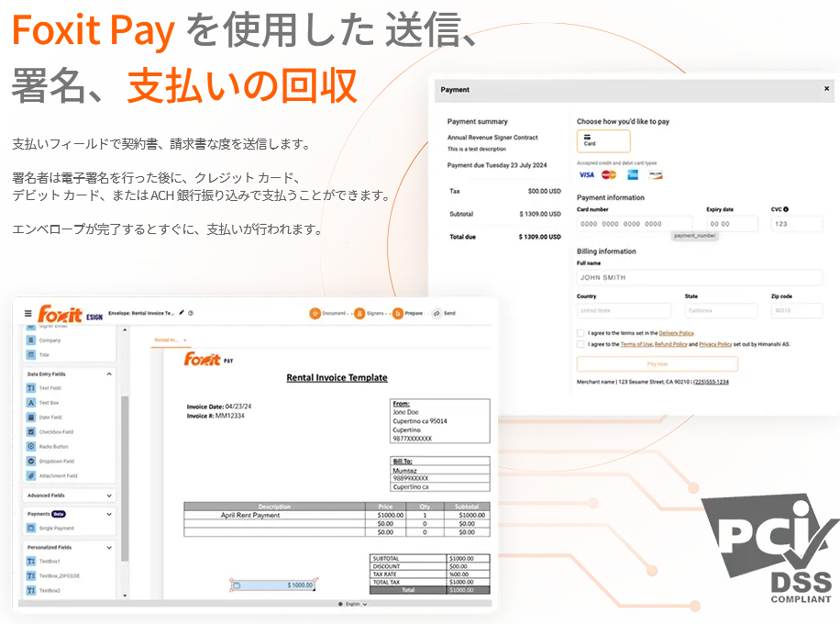Click the help icon beside envelope name
The width and height of the screenshot is (840, 624).
point(191,313)
